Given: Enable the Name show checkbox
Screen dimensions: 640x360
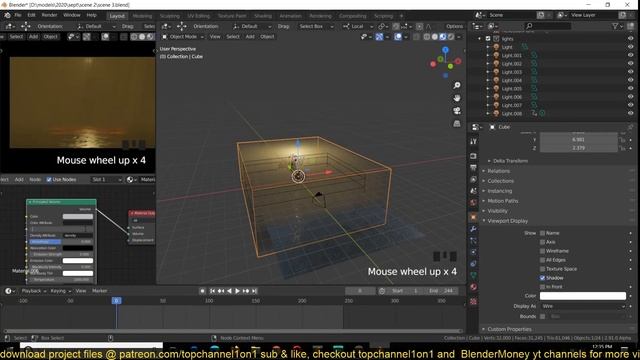Looking at the screenshot, I should 542,233.
